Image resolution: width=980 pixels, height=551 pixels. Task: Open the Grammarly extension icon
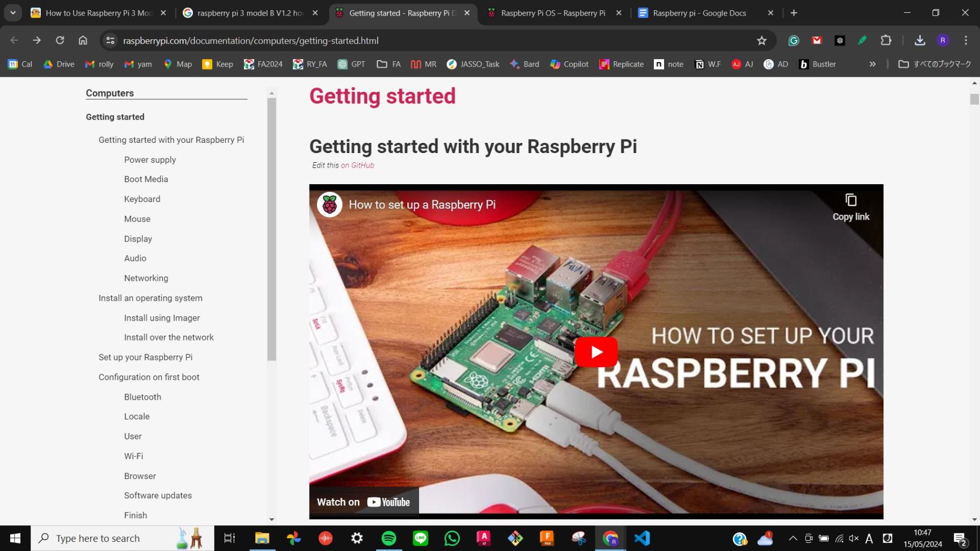click(x=794, y=40)
